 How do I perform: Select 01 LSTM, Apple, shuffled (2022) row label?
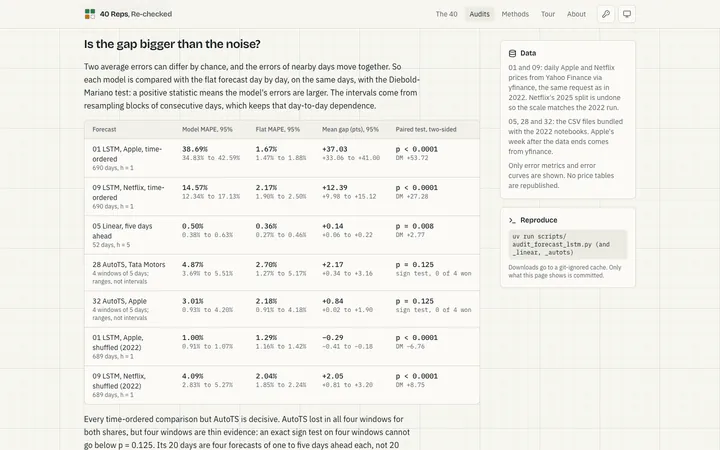[117, 343]
